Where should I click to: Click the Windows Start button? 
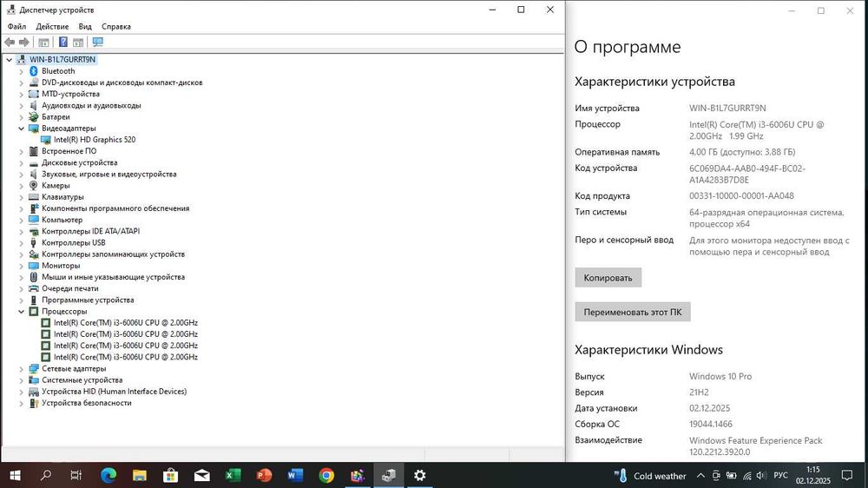pos(15,475)
